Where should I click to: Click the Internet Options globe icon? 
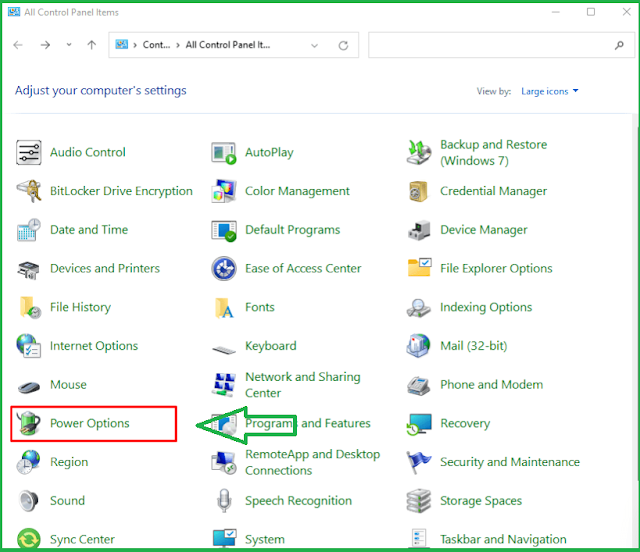[29, 346]
